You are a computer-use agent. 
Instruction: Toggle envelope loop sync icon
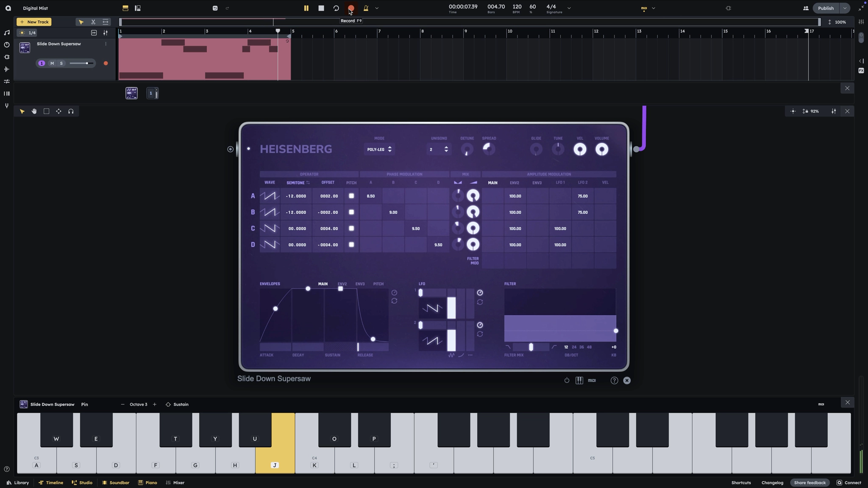pos(394,301)
